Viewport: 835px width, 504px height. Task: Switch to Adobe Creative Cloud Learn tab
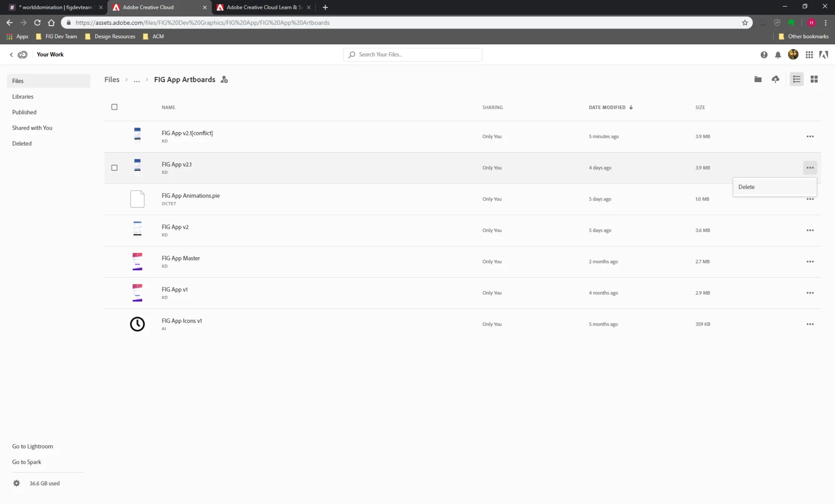[x=264, y=7]
